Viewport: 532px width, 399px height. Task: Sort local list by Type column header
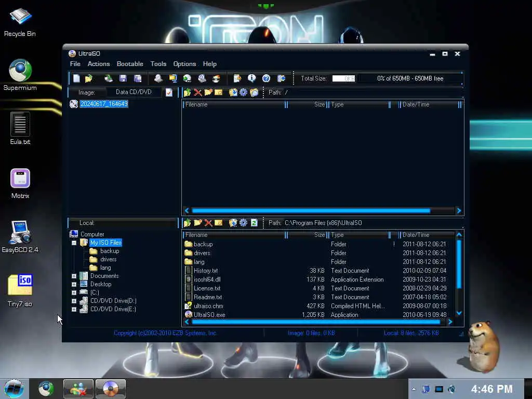(360, 235)
